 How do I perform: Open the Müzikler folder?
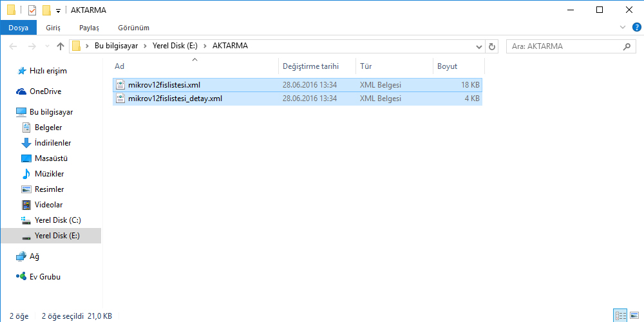[x=50, y=174]
